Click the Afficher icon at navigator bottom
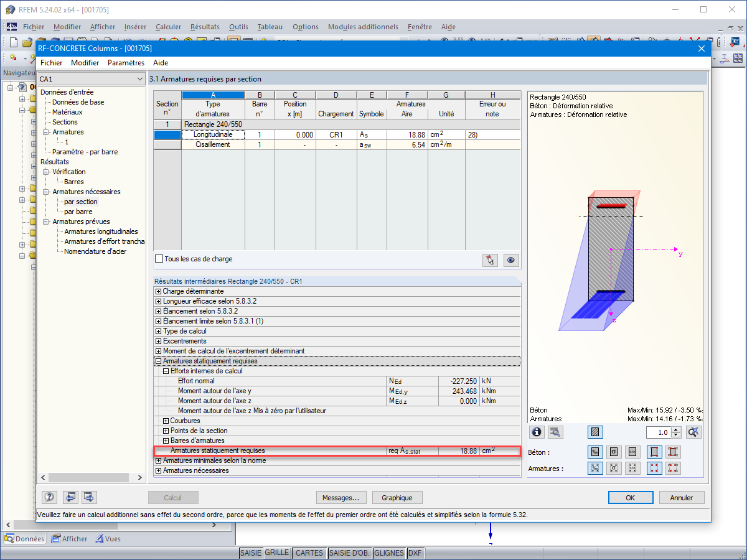The width and height of the screenshot is (747, 560). tap(56, 539)
